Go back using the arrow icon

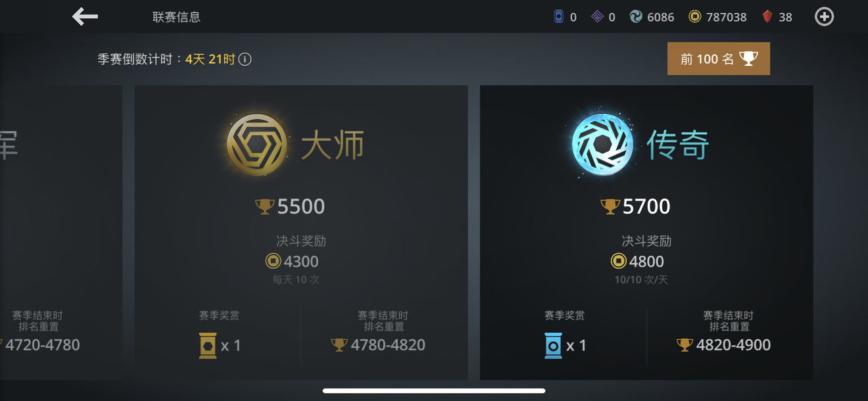tap(85, 16)
